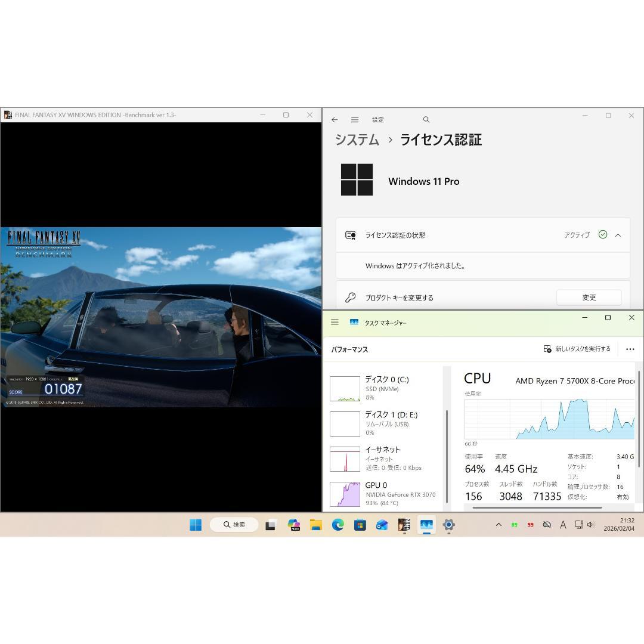644x644 pixels.
Task: Click the Windows はアクティブ化されました text
Action: coord(415,266)
